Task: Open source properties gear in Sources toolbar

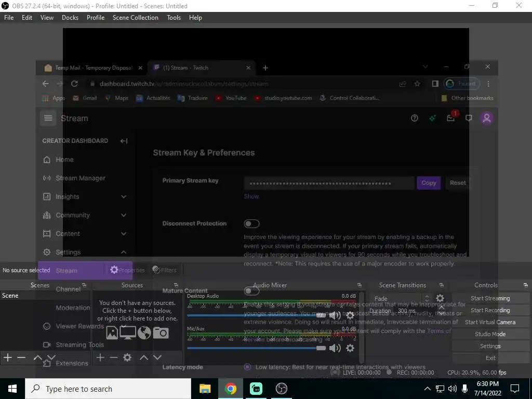Action: coord(127,357)
